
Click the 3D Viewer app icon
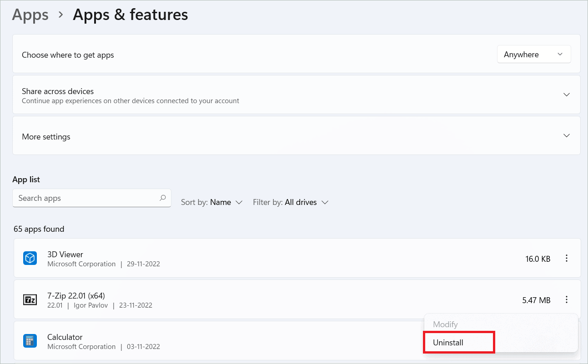coord(30,259)
